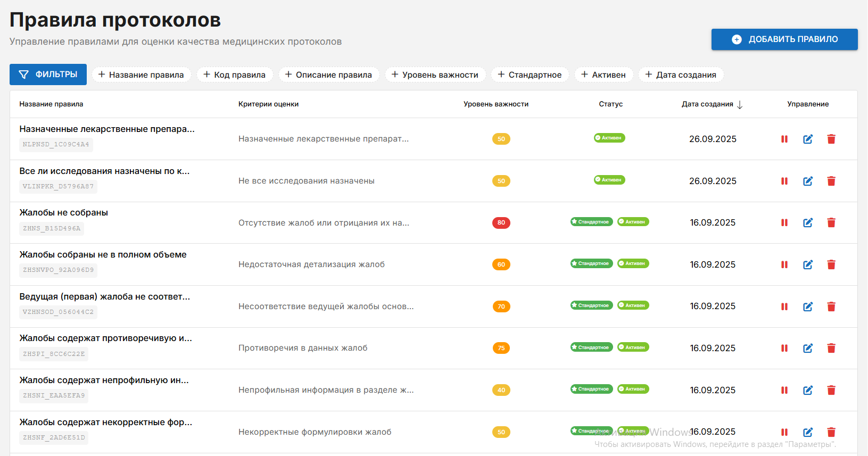Delete rule with code VZHNSOD_056044C2
This screenshot has height=456, width=868.
(x=831, y=306)
